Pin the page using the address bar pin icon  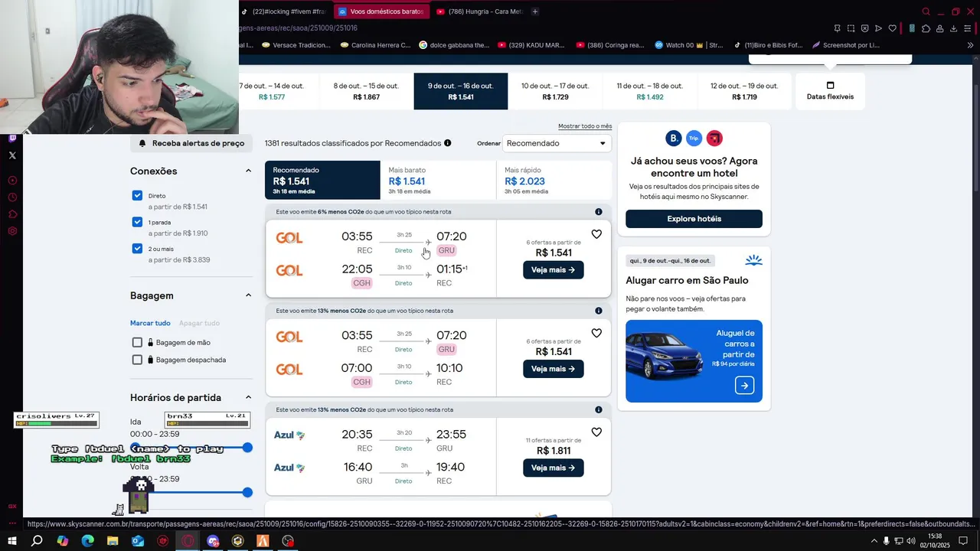click(837, 28)
